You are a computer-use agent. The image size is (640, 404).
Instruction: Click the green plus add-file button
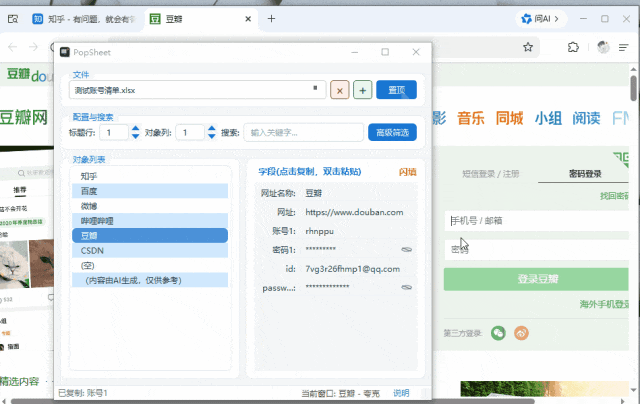coord(362,90)
